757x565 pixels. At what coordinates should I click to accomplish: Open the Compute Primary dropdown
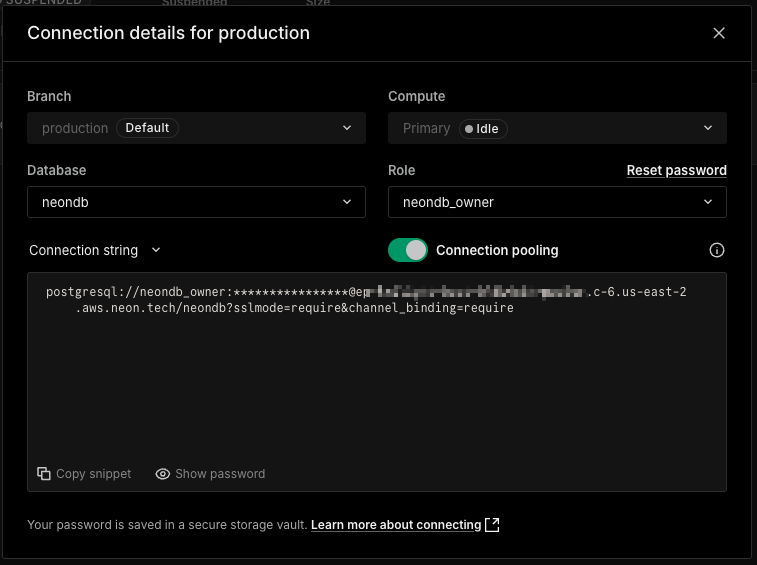click(557, 128)
